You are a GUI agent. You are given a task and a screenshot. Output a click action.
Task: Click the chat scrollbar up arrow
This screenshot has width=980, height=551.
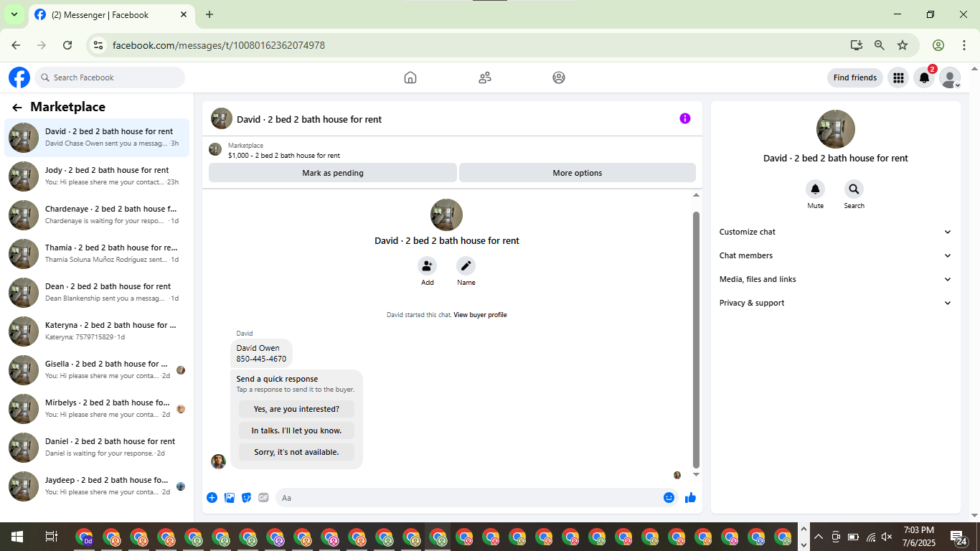(696, 195)
